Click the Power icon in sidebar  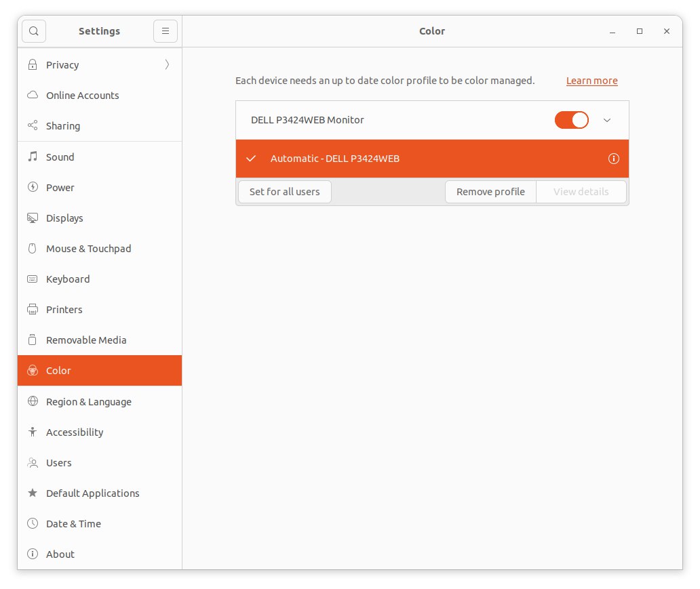(33, 187)
